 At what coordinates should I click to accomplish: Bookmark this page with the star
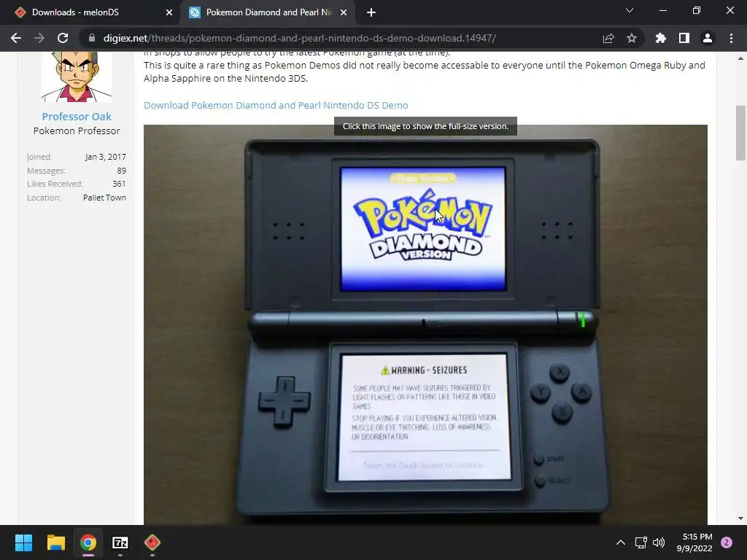tap(632, 38)
